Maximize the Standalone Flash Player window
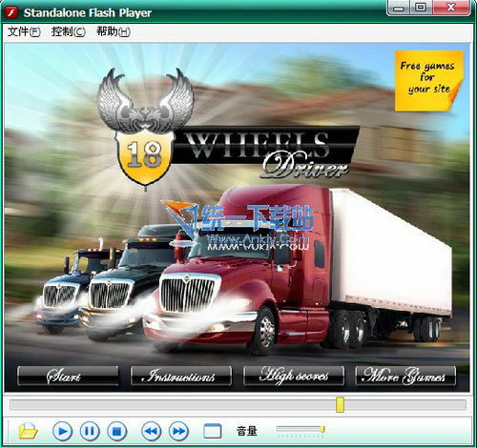The height and width of the screenshot is (448, 477). click(421, 8)
